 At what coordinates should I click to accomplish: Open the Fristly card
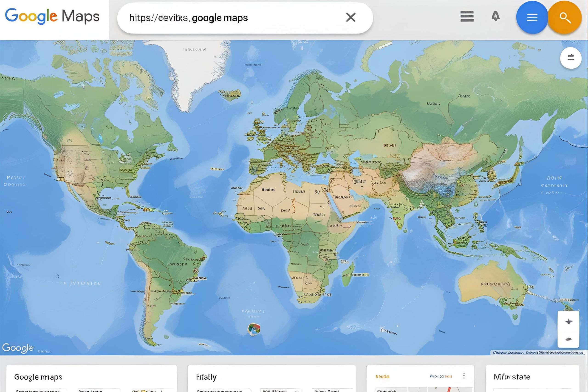pos(206,377)
